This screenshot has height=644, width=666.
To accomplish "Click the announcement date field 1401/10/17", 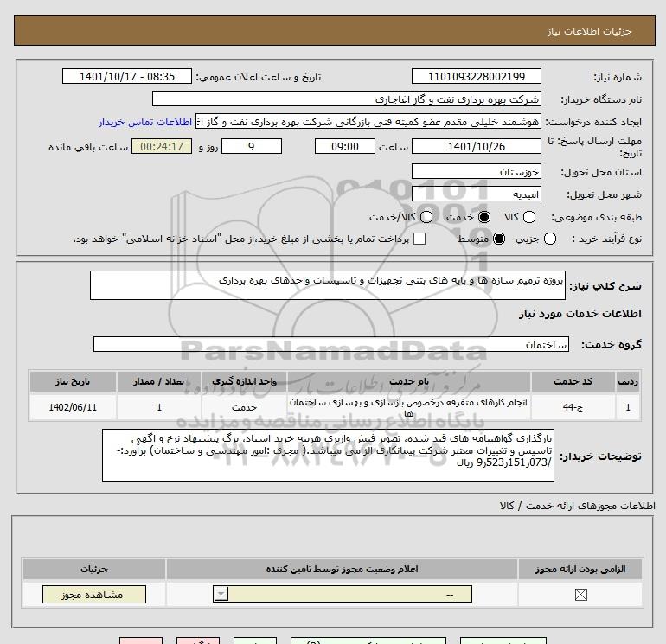I will pos(127,76).
